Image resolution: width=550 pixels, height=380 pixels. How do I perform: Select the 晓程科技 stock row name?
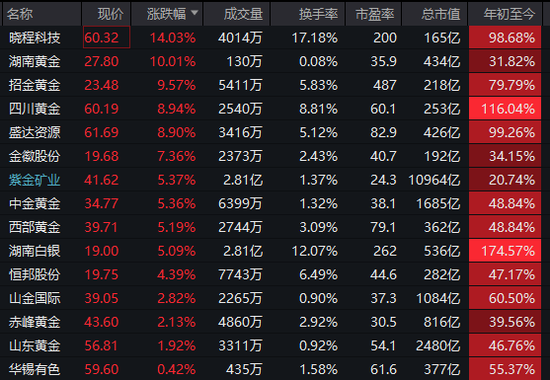coord(34,38)
